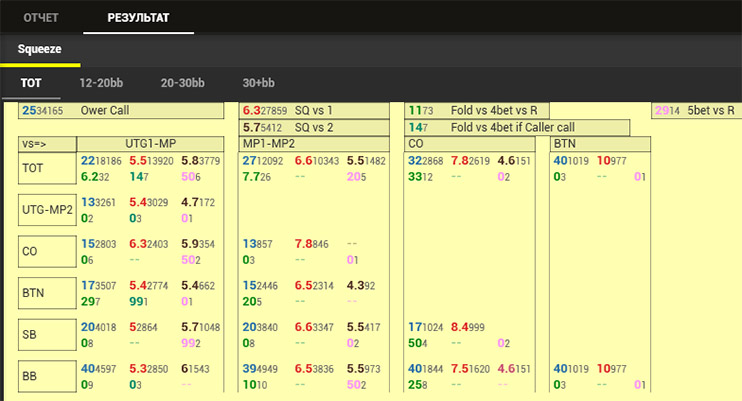
Task: Click SB row value 20 with 3840 samples
Action: point(260,328)
